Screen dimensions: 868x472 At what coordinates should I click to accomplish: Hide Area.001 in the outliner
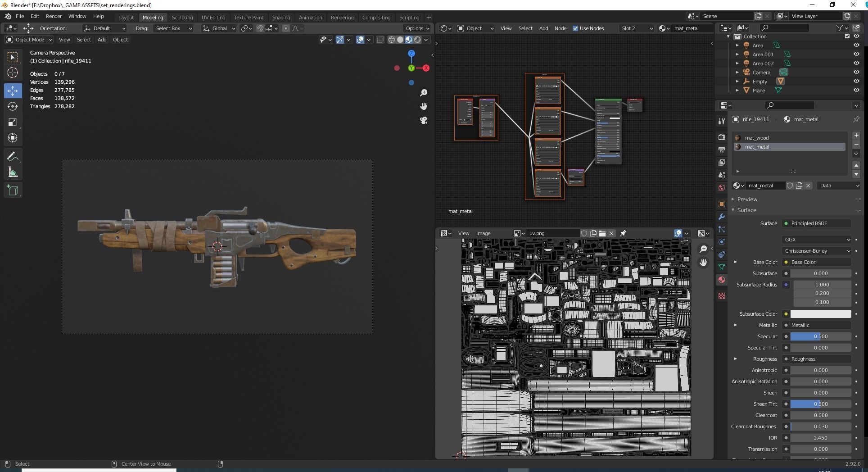point(856,54)
